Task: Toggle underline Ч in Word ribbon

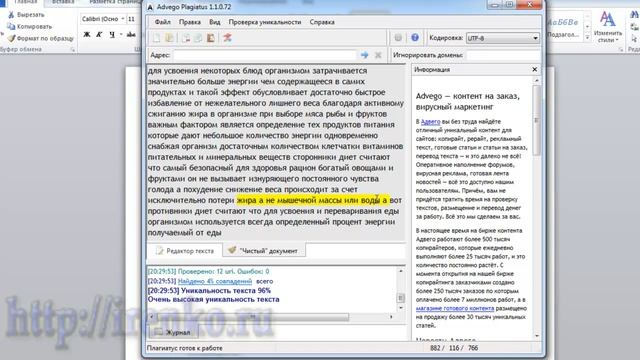Action: click(x=112, y=35)
